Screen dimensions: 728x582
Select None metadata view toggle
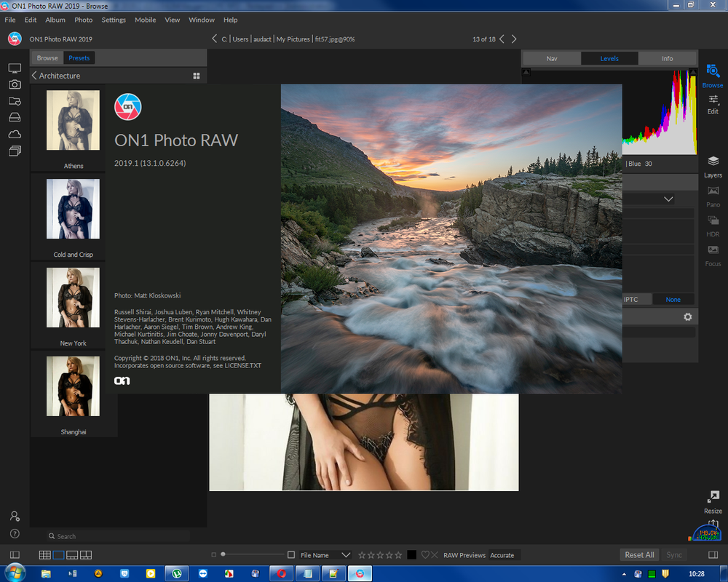673,299
